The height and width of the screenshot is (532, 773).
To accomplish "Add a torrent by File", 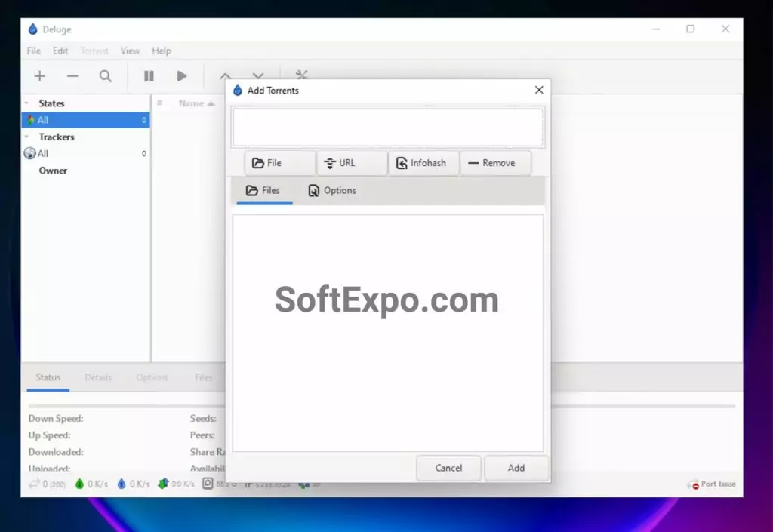I will pyautogui.click(x=279, y=162).
